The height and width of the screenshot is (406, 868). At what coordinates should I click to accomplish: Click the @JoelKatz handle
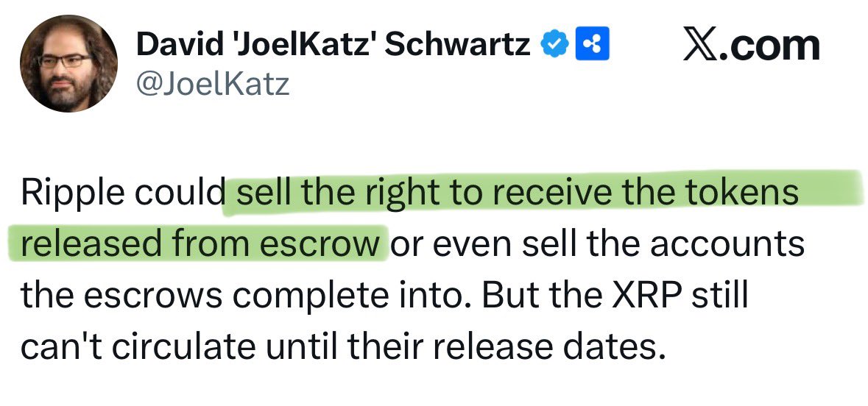click(x=213, y=85)
